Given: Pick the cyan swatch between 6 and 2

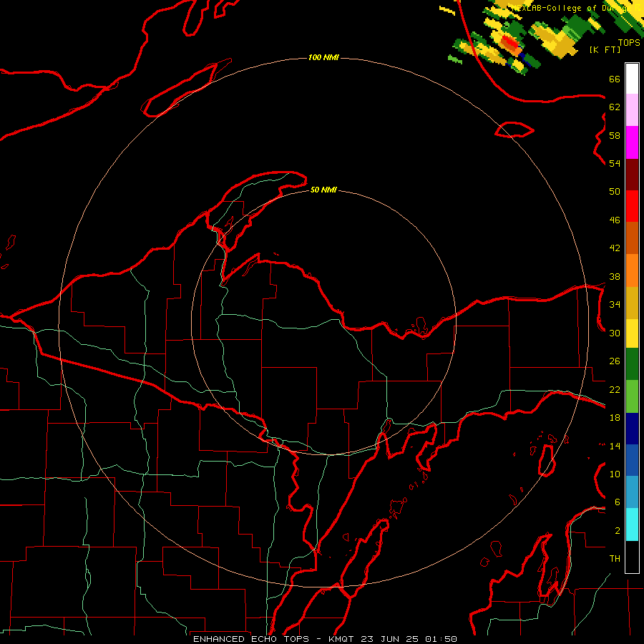Looking at the screenshot, I should [632, 525].
